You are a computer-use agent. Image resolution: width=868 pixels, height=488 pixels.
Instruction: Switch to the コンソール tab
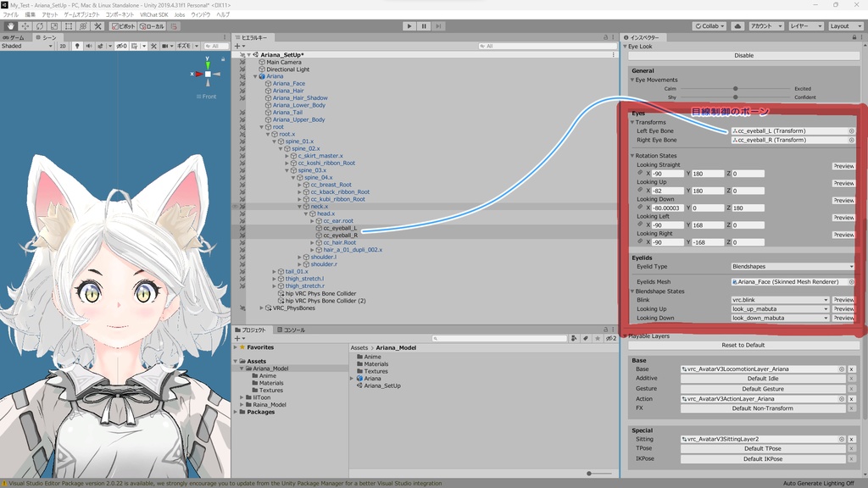pos(292,332)
